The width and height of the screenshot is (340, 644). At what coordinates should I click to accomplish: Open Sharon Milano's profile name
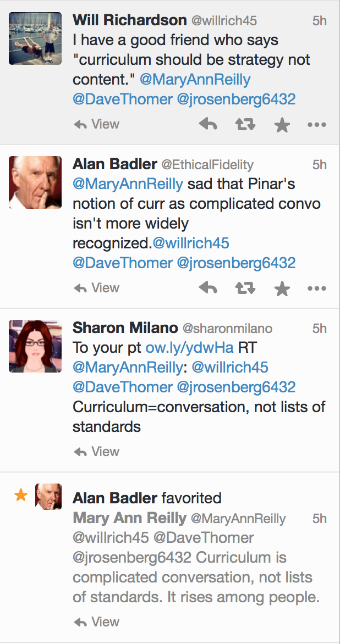pos(125,328)
